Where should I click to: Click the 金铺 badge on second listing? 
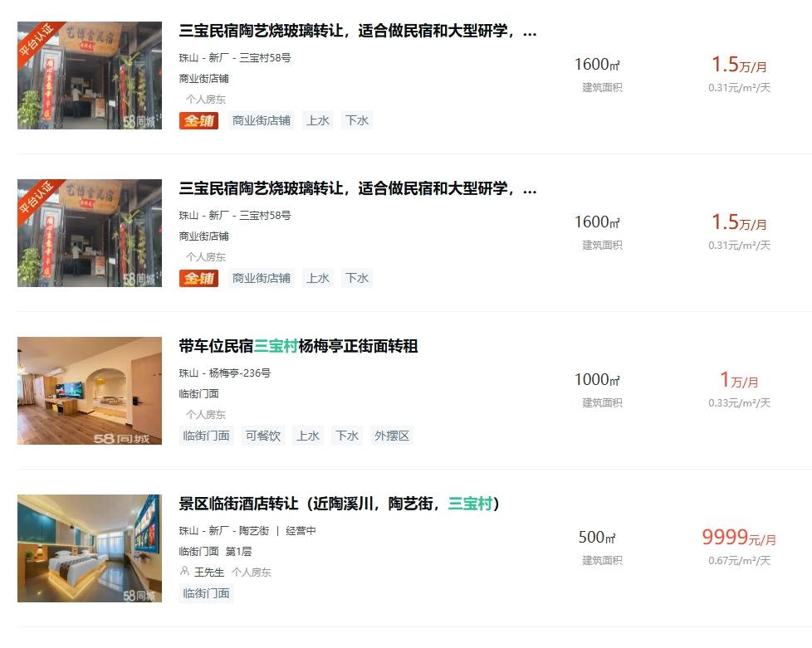[199, 279]
